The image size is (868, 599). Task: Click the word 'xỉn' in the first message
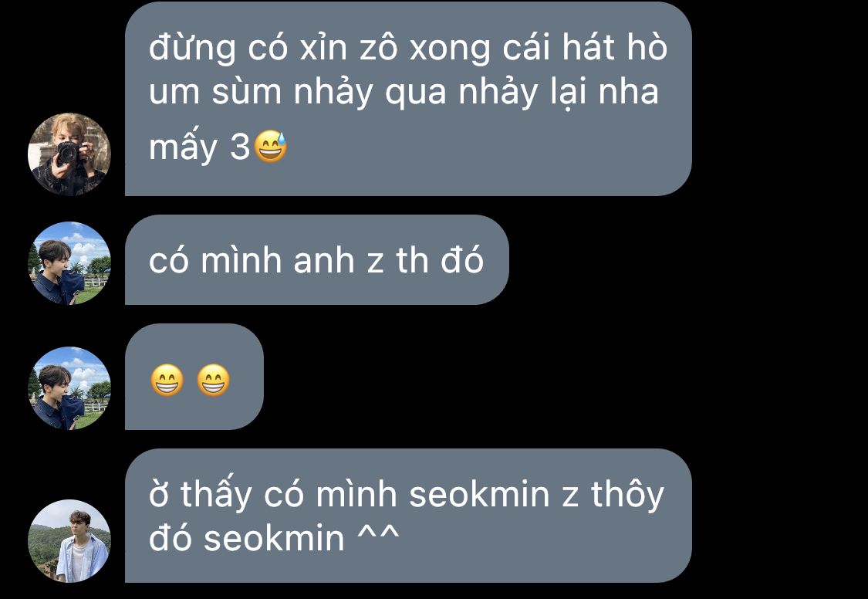(x=324, y=47)
